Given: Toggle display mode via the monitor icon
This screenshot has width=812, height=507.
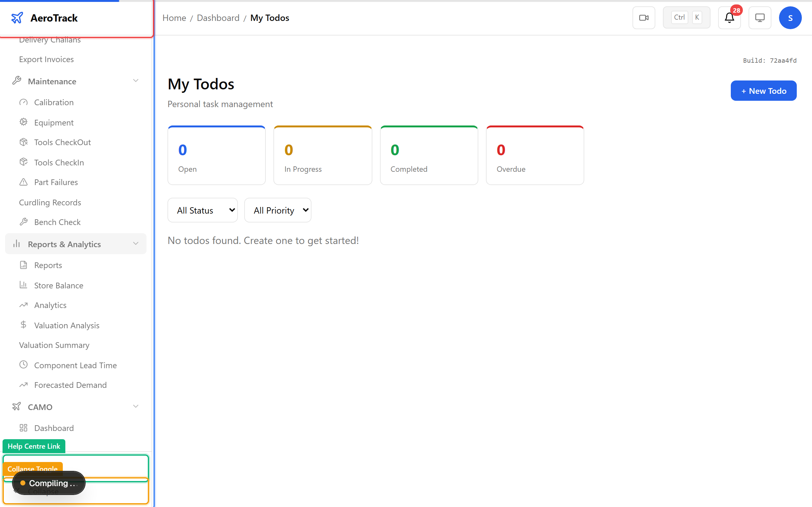Looking at the screenshot, I should (x=760, y=17).
